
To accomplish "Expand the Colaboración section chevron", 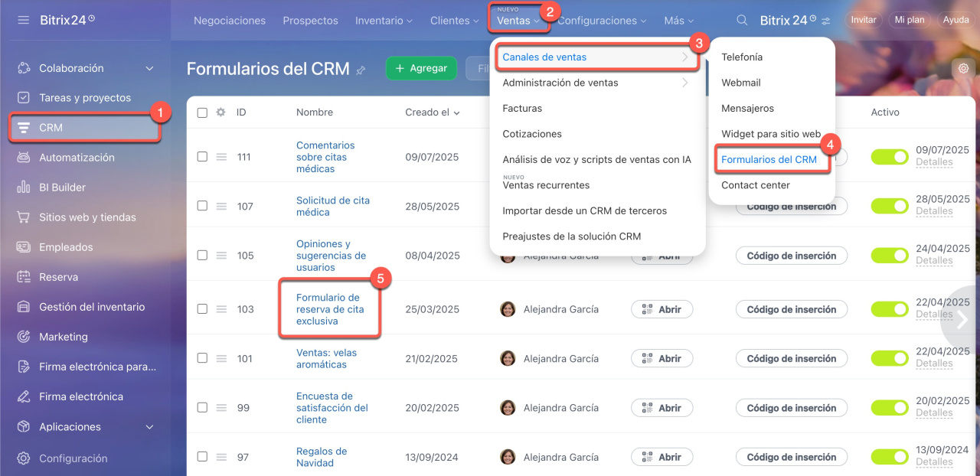I will [149, 69].
